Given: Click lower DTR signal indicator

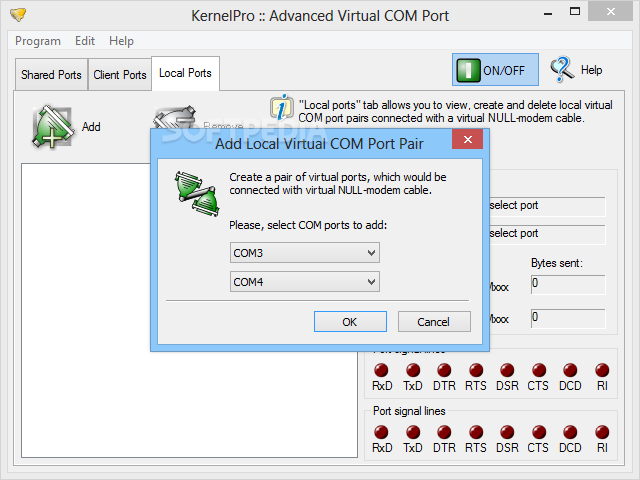Looking at the screenshot, I should click(x=444, y=432).
